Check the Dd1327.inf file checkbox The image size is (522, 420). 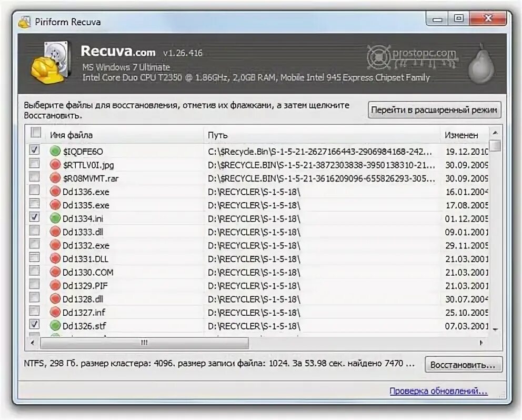pos(34,311)
